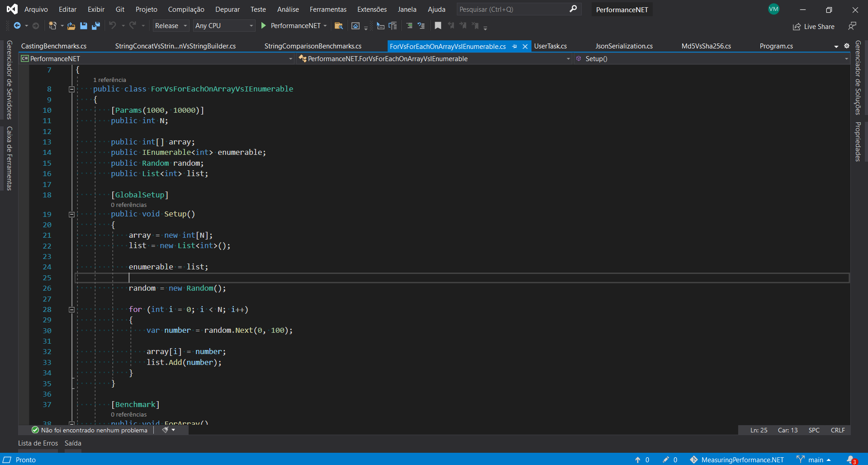Viewport: 868px width, 465px height.
Task: Open the Depurar menu
Action: coord(228,9)
